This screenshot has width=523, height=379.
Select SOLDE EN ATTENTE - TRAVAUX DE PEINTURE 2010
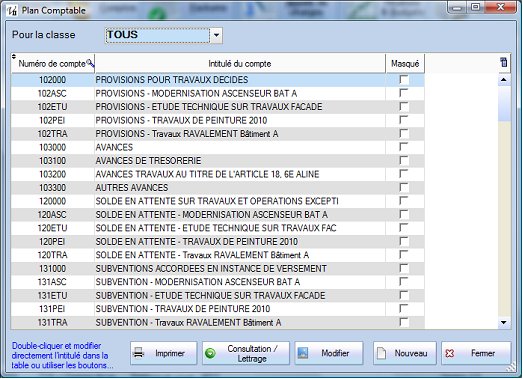pos(197,242)
